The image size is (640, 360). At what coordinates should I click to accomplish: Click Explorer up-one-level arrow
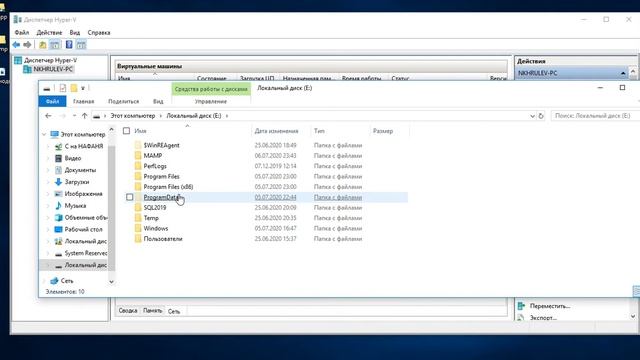coord(84,116)
